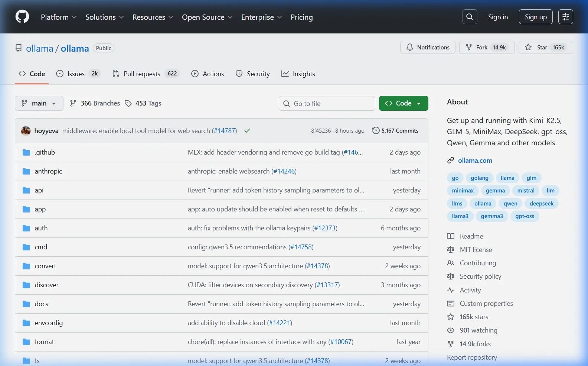The height and width of the screenshot is (366, 588).
Task: Click the repository icon beside ollama
Action: coord(19,48)
